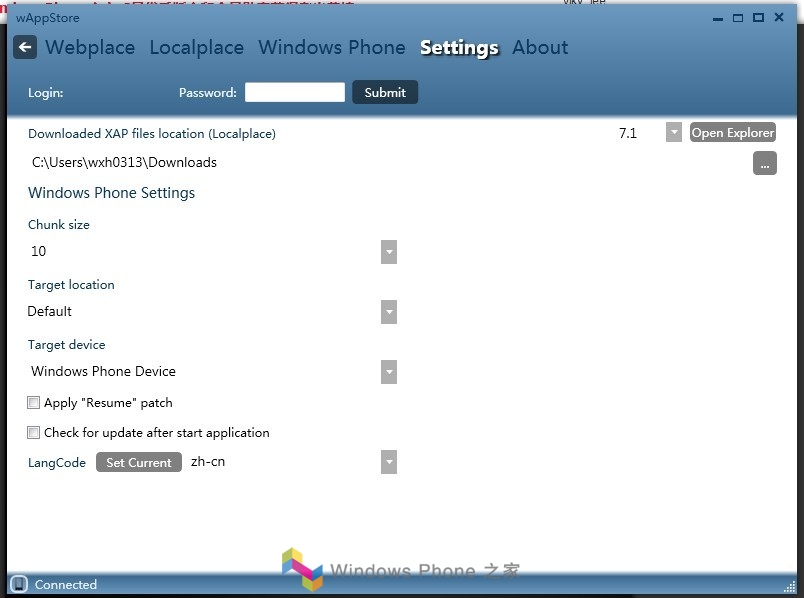Switch to the Localplace tab

point(197,48)
